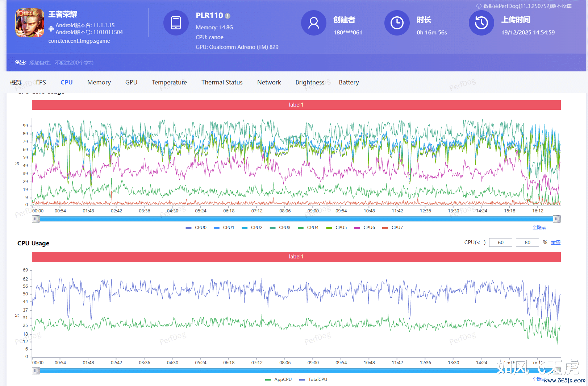This screenshot has height=386, width=588.
Task: Open the Thermal Status tab
Action: (x=222, y=82)
